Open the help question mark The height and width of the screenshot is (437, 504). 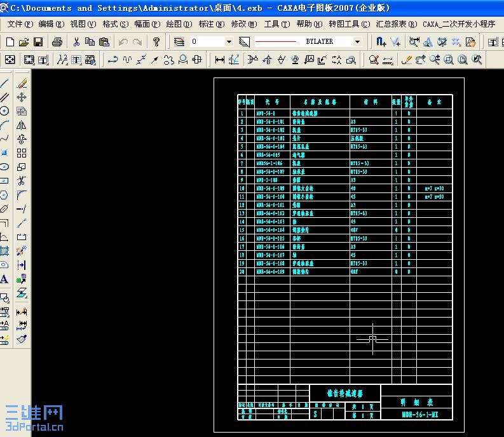pyautogui.click(x=156, y=42)
